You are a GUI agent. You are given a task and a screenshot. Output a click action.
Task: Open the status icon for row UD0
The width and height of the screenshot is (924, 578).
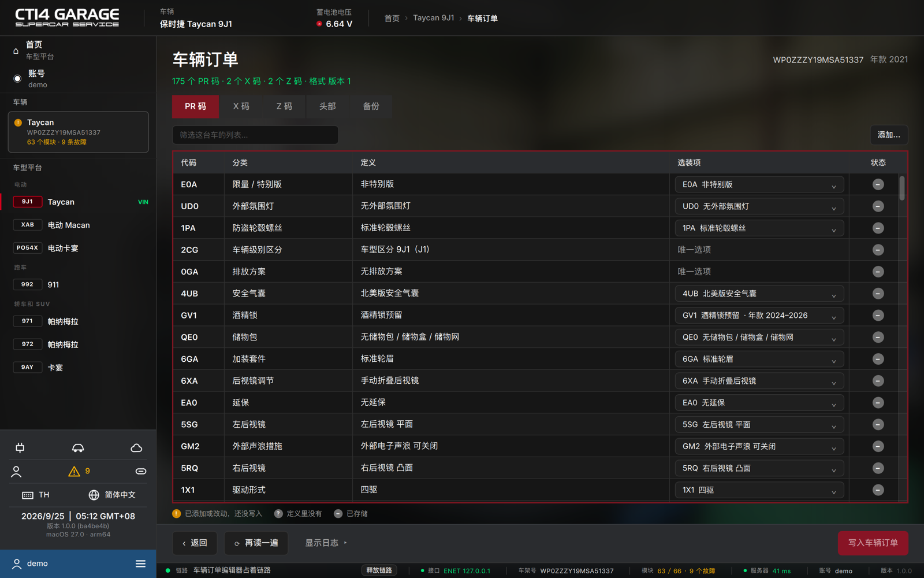(878, 206)
